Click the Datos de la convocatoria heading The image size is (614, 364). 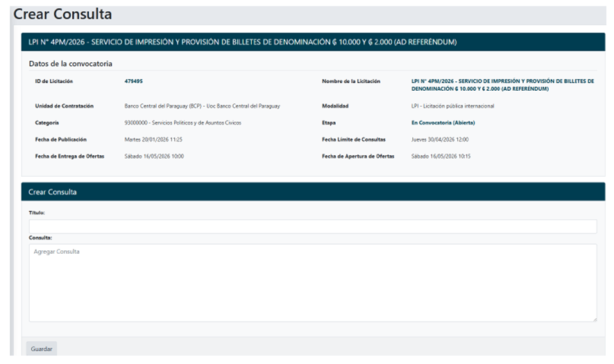coord(71,64)
